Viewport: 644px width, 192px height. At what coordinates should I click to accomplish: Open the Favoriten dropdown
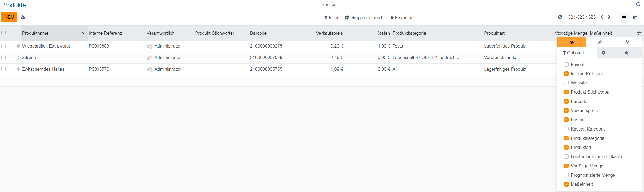tap(401, 18)
